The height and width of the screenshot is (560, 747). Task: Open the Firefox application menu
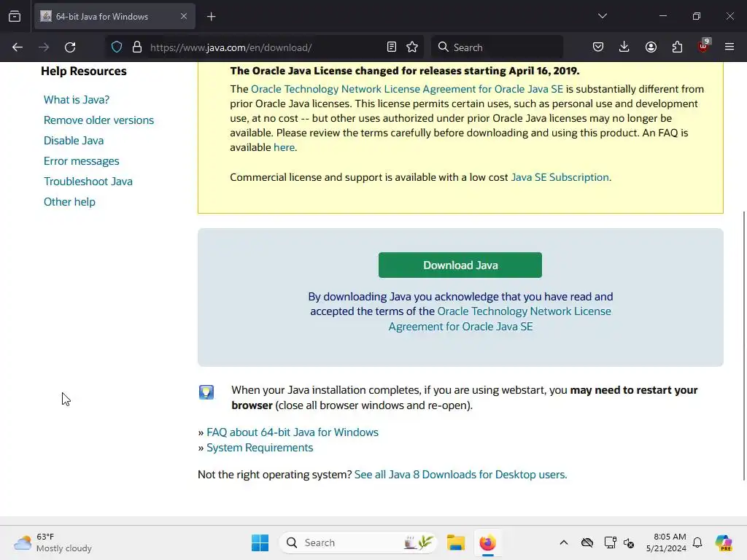729,47
